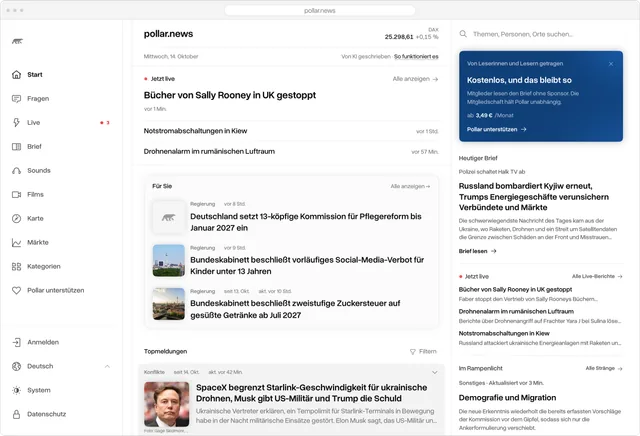Click the arrow beside Brief lesen
The image size is (640, 436).
[x=493, y=251]
